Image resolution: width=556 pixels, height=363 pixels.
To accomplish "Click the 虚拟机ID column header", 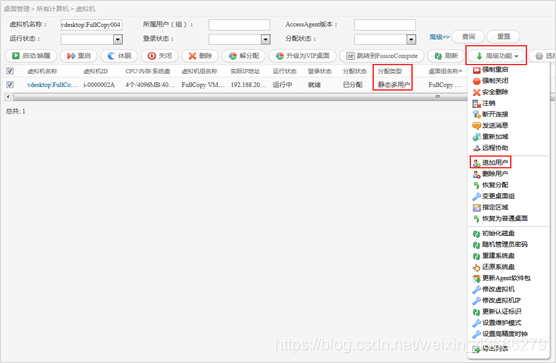I will point(96,71).
